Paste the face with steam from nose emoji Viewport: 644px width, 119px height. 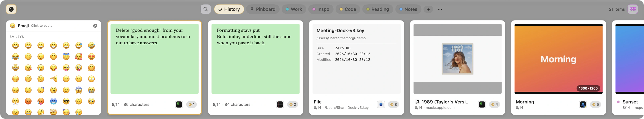tap(15, 101)
